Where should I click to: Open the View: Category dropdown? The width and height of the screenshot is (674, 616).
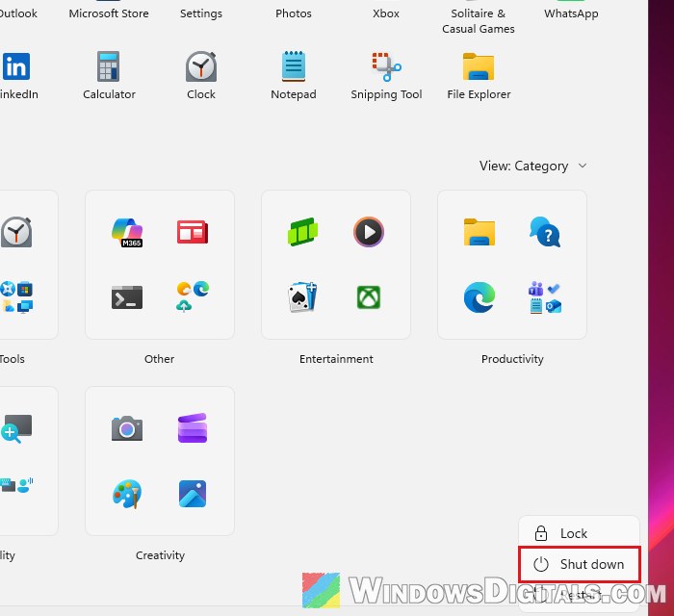533,166
